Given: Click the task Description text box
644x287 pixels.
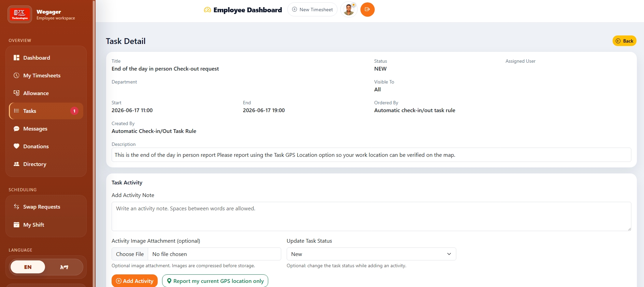Looking at the screenshot, I should (371, 155).
